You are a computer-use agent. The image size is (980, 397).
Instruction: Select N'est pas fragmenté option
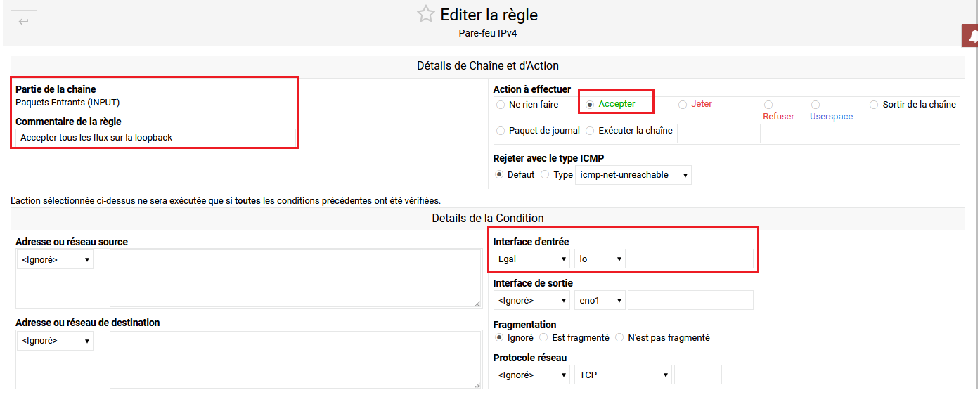click(619, 338)
